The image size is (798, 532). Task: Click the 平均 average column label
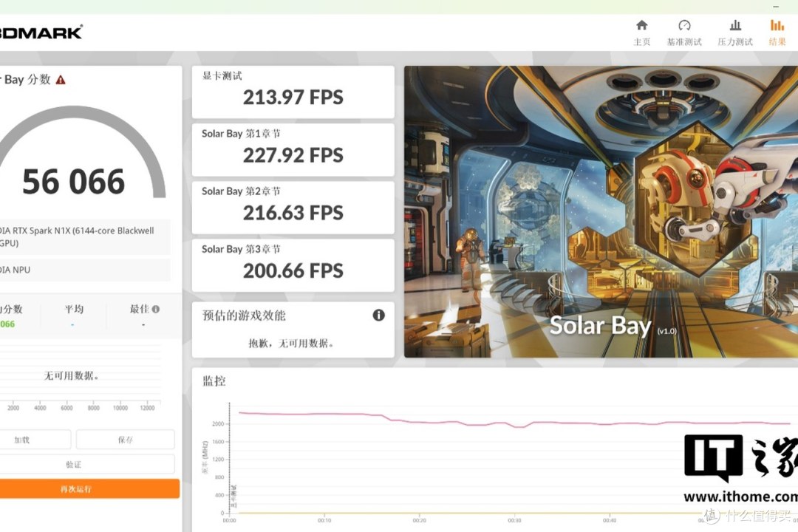point(74,309)
